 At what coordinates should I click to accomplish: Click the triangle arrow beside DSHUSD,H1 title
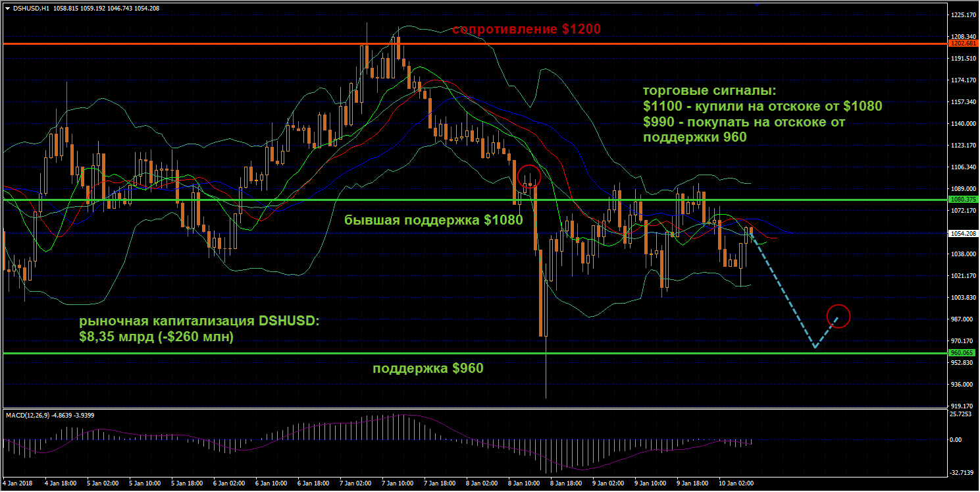click(7, 9)
